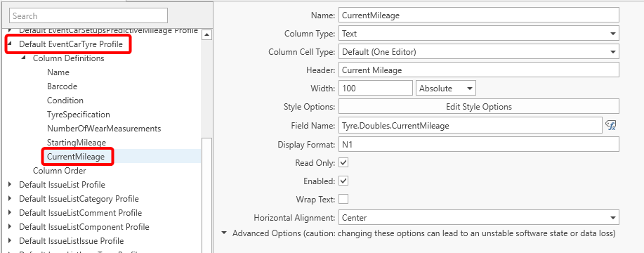Collapse the Advanced Options section

click(224, 233)
